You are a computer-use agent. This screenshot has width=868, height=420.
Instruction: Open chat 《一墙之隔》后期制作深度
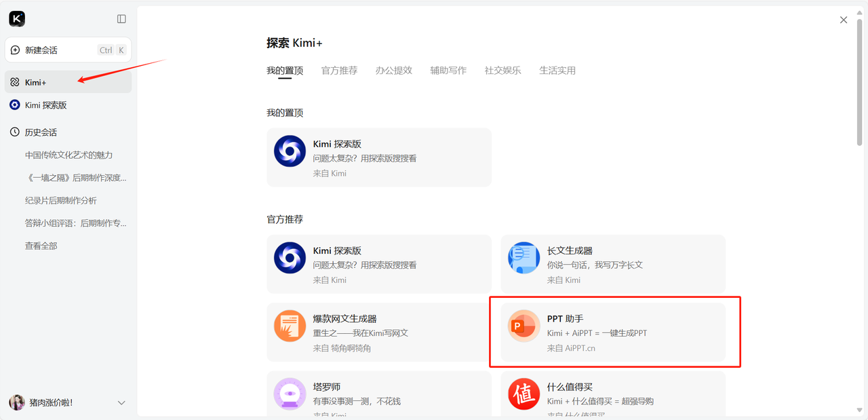[x=76, y=178]
